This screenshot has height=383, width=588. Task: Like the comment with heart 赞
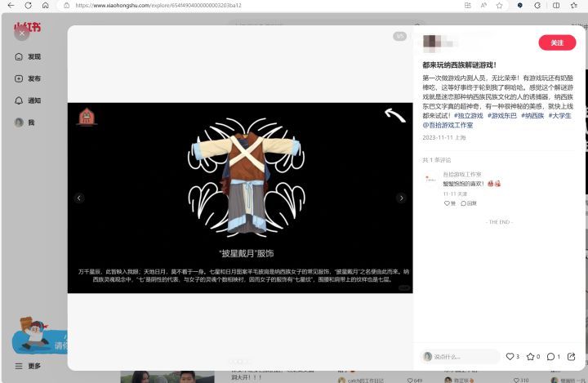click(x=450, y=203)
